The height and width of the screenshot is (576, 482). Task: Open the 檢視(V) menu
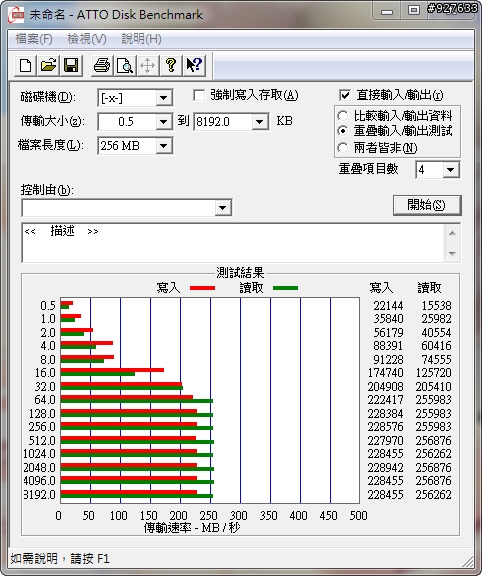[87, 39]
